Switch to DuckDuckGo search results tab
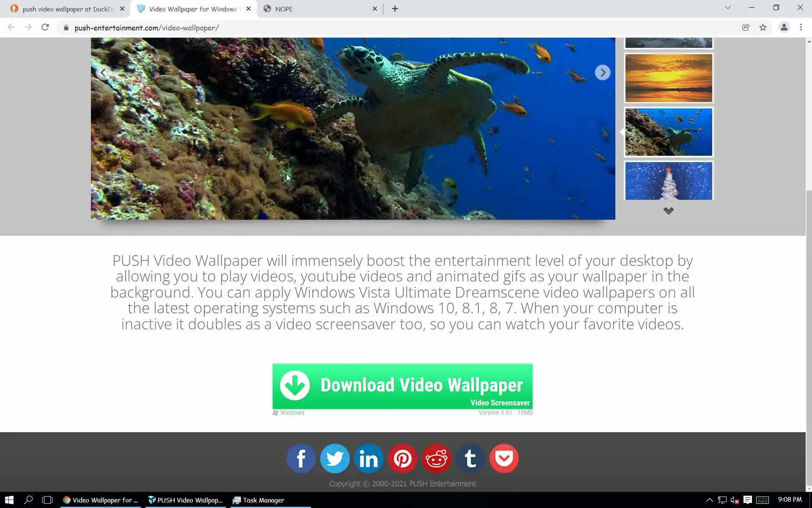Screen dimensions: 812x508 pyautogui.click(x=68, y=9)
